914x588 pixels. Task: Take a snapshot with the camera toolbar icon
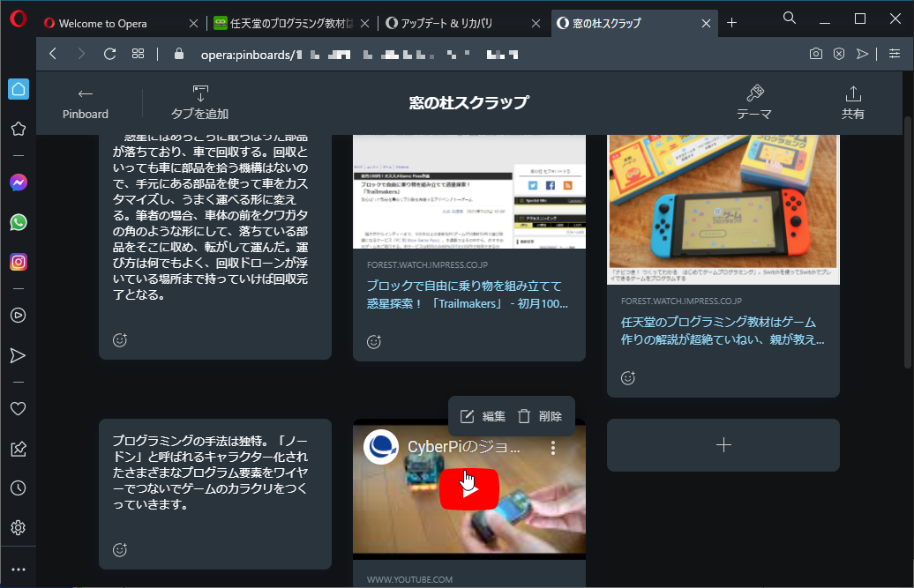815,53
